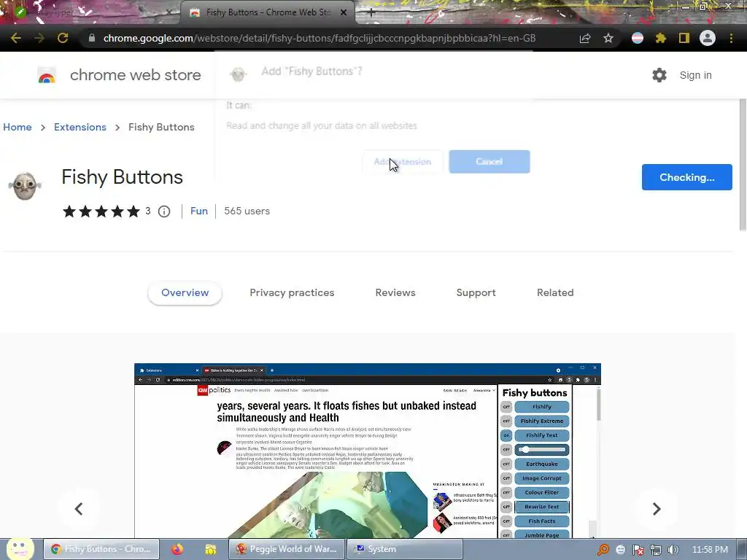The image size is (747, 560).
Task: Click the chrome web store rainbow logo
Action: 47,75
